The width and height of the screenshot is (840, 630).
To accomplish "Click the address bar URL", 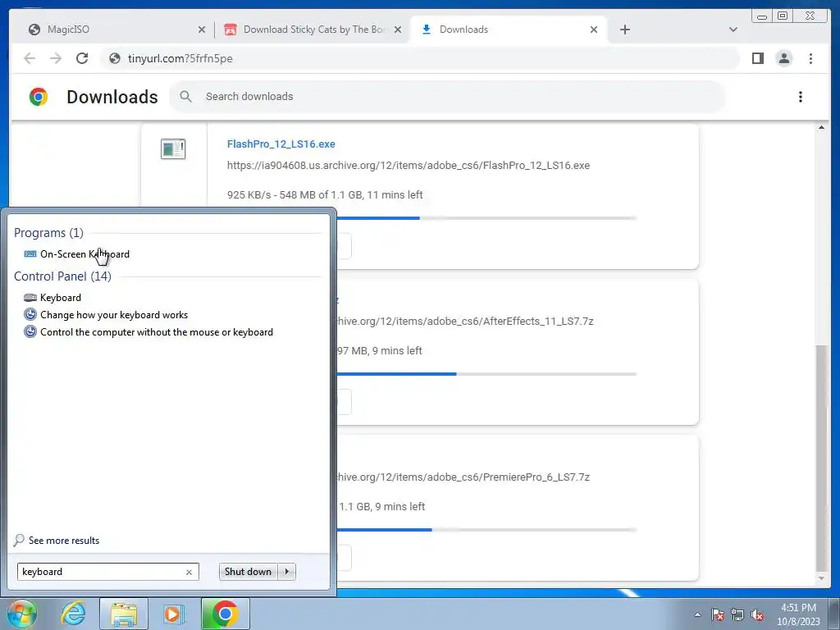I will point(180,58).
